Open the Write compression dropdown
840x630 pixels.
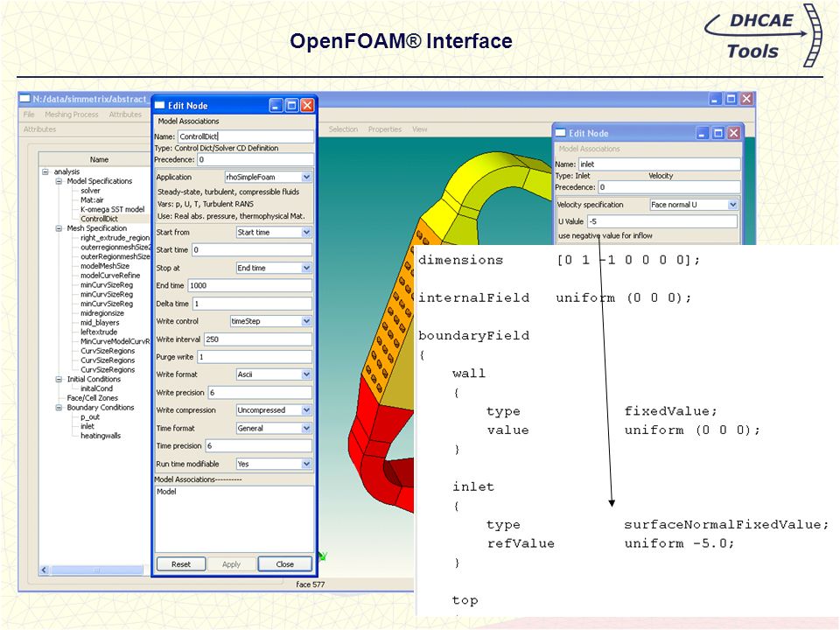pyautogui.click(x=274, y=410)
